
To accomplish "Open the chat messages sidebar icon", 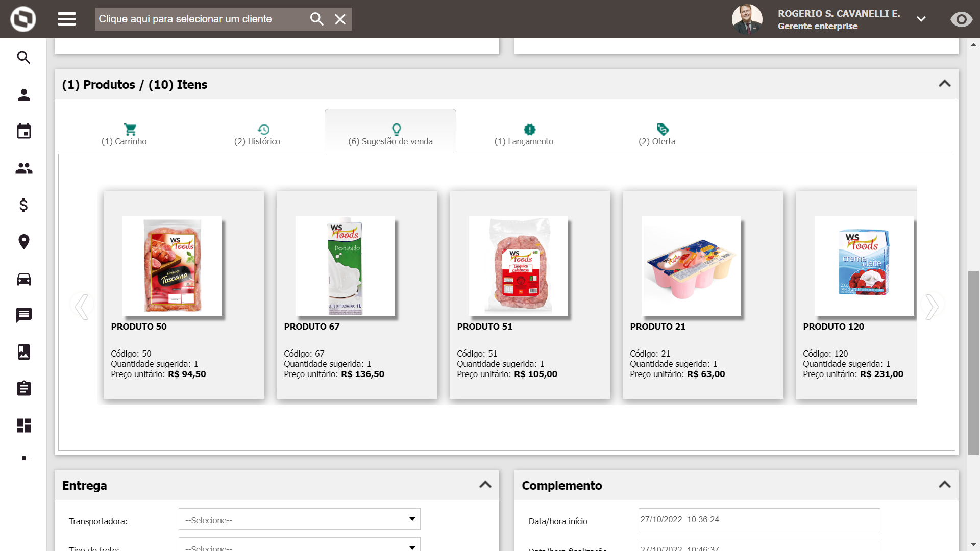I will point(23,315).
